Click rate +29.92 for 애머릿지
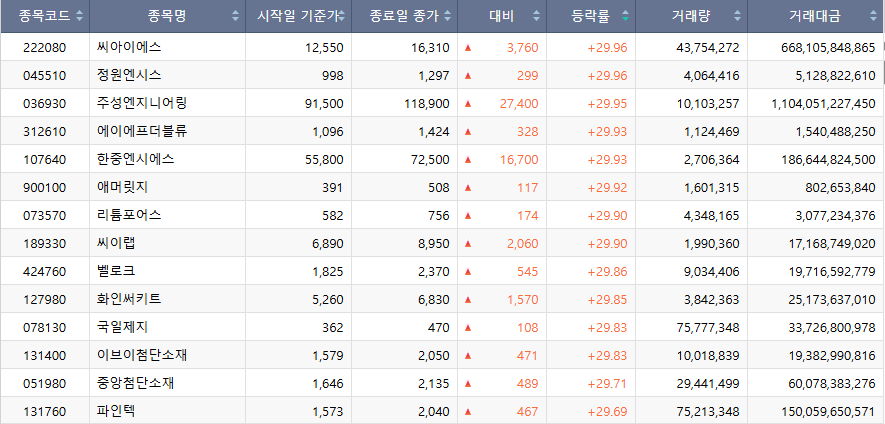Viewport: 885px width, 424px height. (x=607, y=188)
